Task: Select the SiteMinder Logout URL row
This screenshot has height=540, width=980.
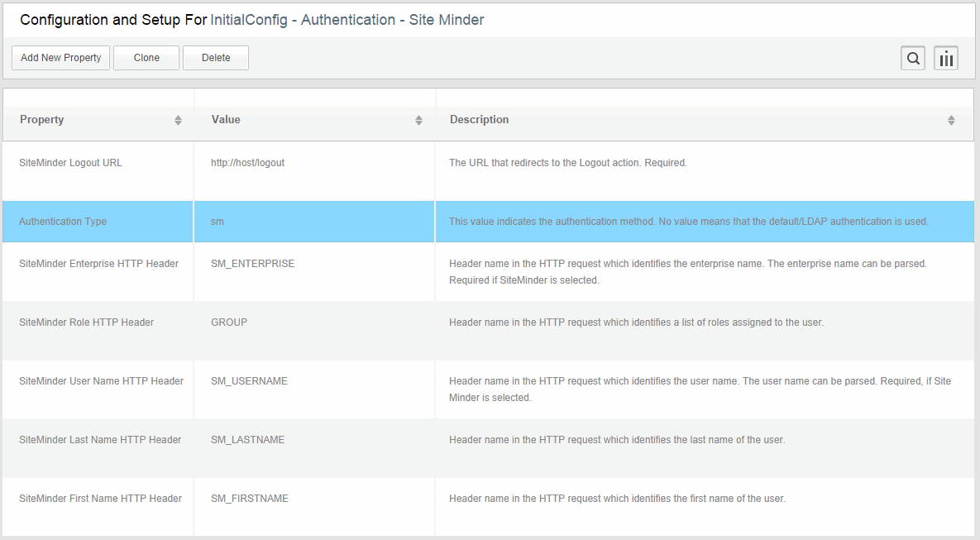Action: 70,163
